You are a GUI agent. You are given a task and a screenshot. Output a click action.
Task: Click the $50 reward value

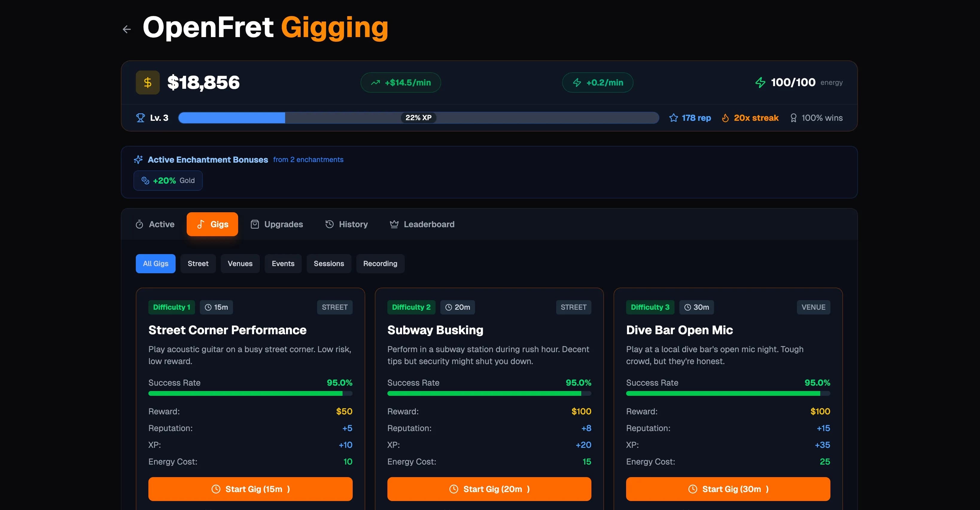pyautogui.click(x=344, y=412)
